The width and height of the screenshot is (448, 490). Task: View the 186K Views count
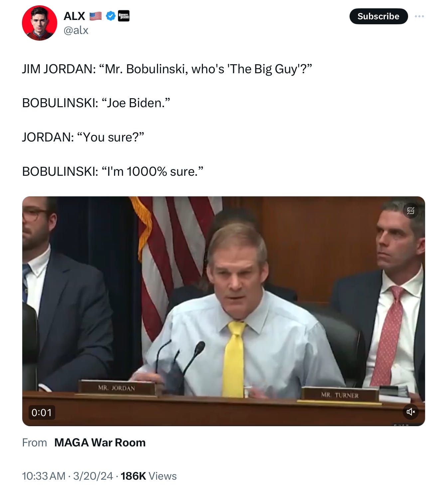pos(149,476)
